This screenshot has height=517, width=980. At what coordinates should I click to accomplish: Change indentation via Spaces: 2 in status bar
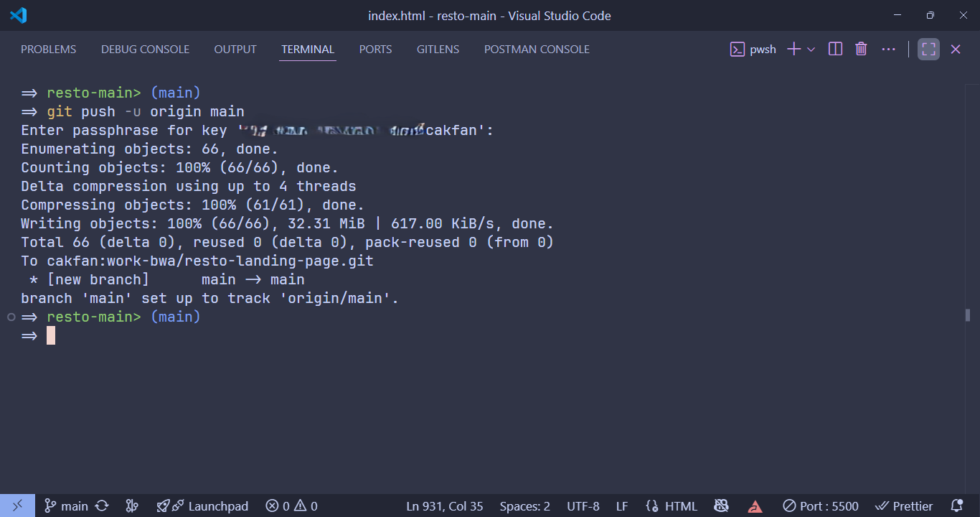(524, 506)
